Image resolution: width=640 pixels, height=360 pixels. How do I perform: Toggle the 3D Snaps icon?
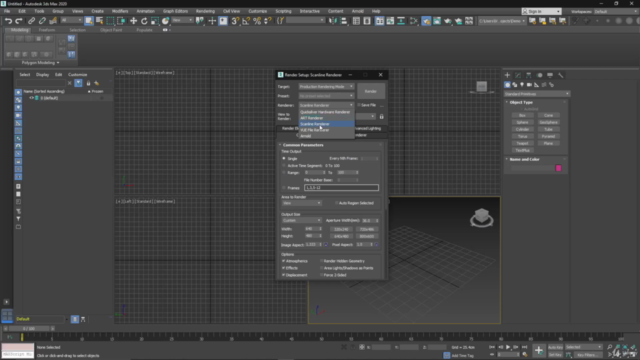point(235,21)
